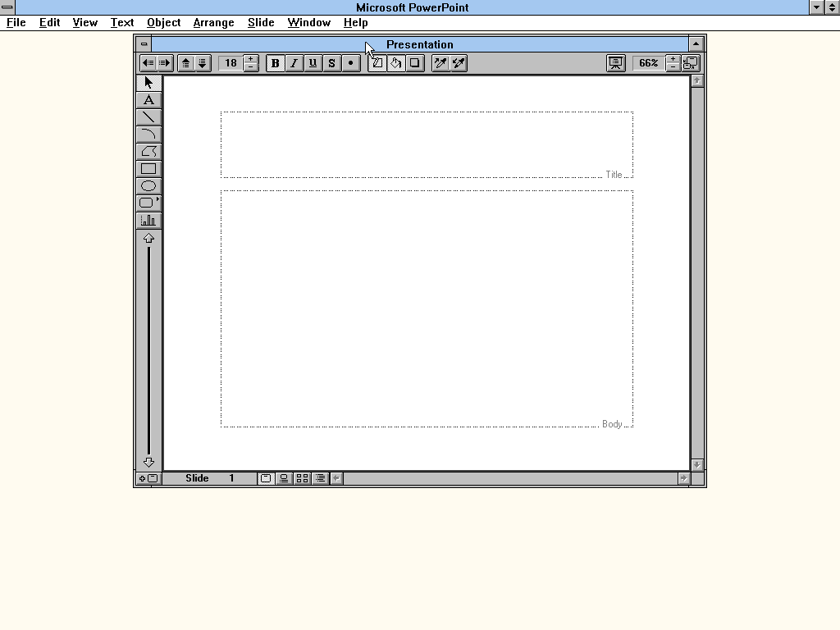This screenshot has height=630, width=840.
Task: Add a new slide
Action: [x=148, y=478]
